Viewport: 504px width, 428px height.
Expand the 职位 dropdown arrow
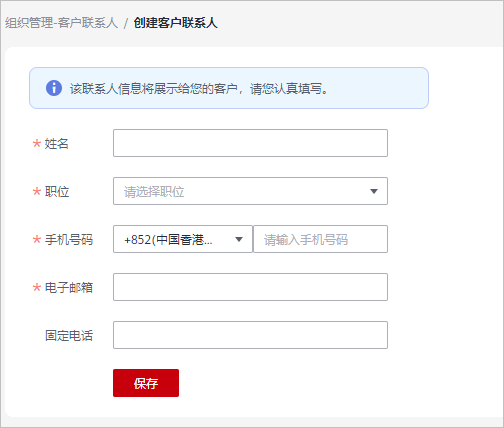click(374, 191)
